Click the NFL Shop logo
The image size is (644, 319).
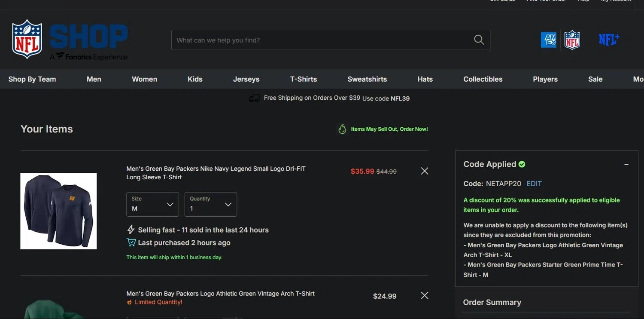(70, 40)
